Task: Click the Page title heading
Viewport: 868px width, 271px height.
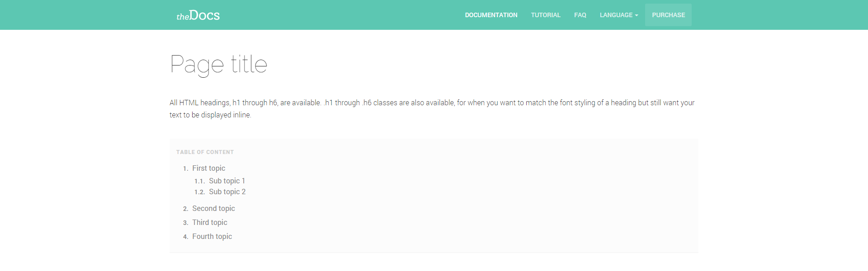Action: tap(218, 64)
